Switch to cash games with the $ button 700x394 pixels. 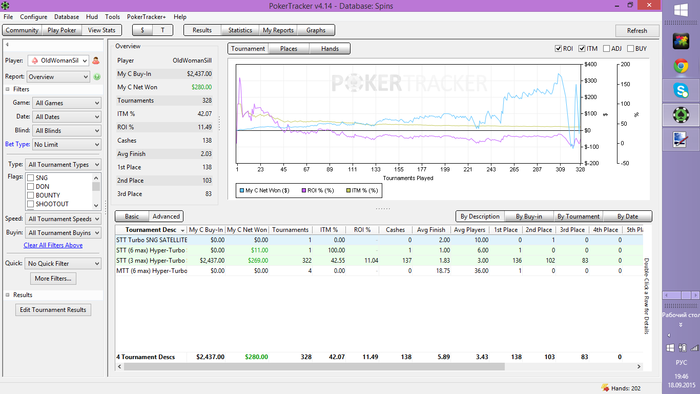point(142,30)
